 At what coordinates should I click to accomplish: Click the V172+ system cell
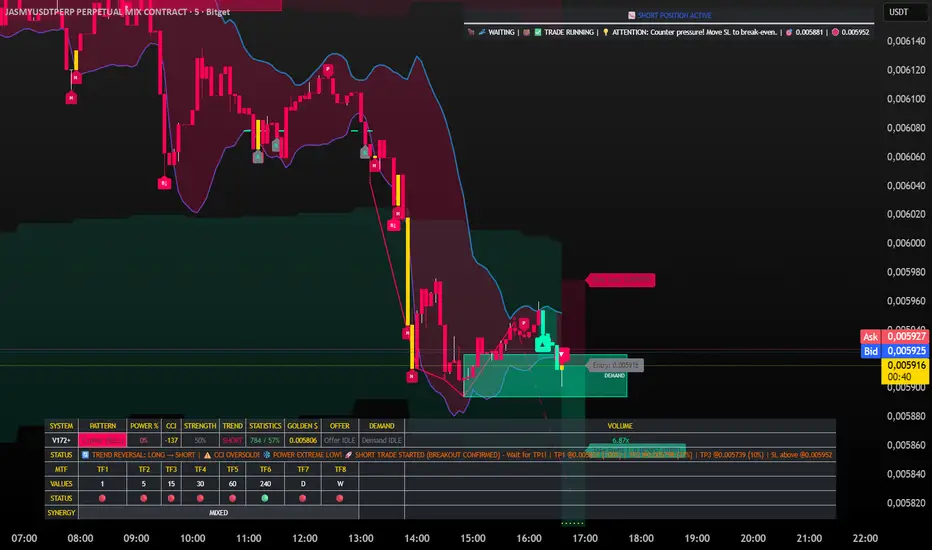(x=61, y=441)
